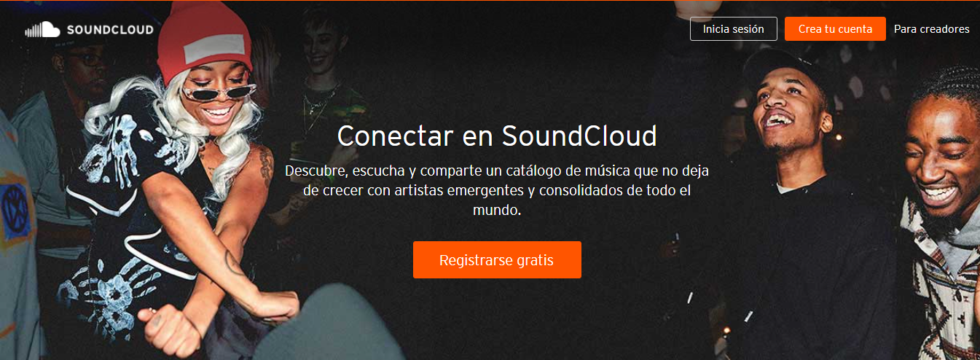Select the orange Crea tu cuenta button
This screenshot has height=360, width=980.
tap(835, 29)
